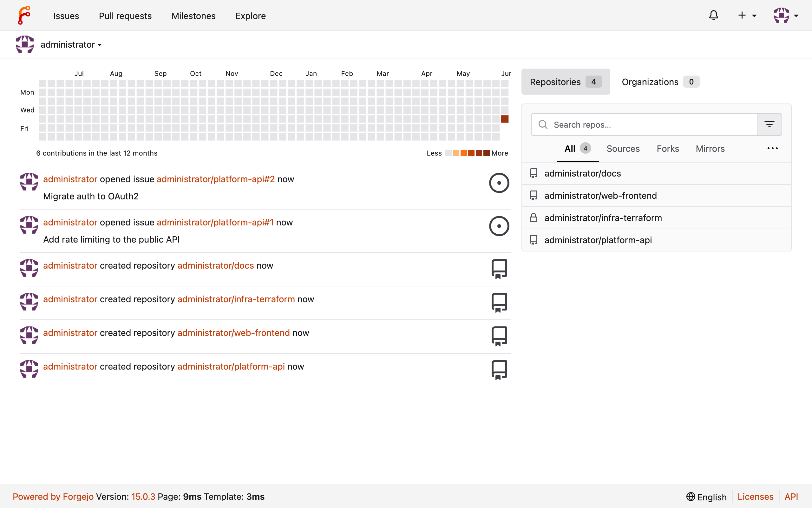The width and height of the screenshot is (812, 508).
Task: Open the English language selector
Action: pyautogui.click(x=706, y=497)
